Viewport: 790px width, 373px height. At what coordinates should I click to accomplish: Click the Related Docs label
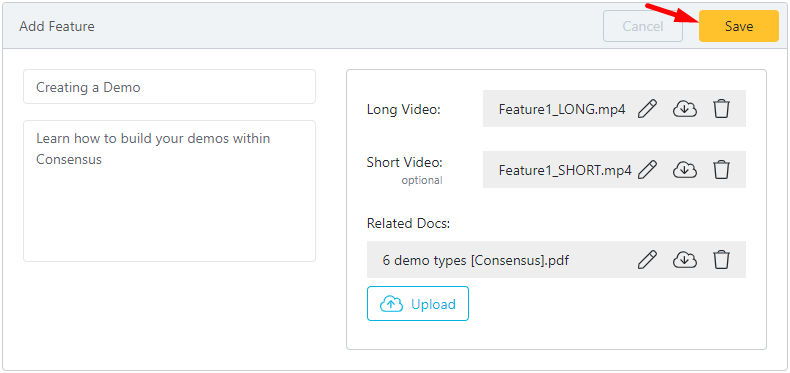pyautogui.click(x=408, y=223)
